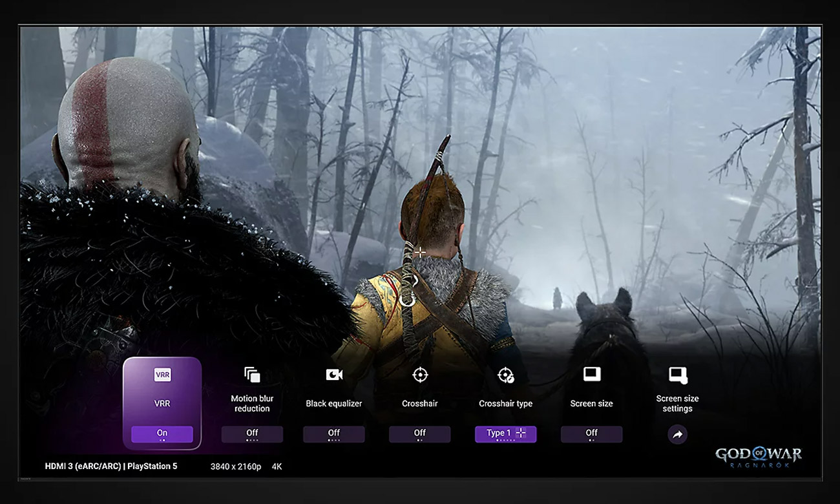Click the 4K indicator in status bar
The width and height of the screenshot is (840, 504).
click(277, 467)
